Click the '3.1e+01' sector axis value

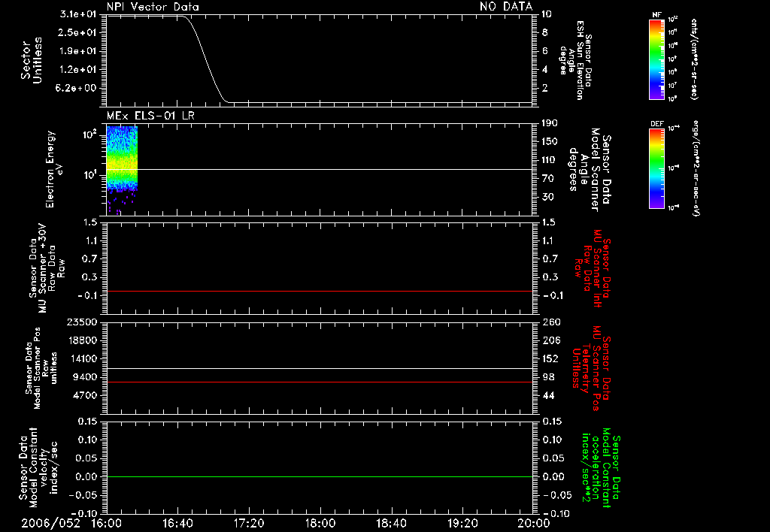[x=78, y=14]
